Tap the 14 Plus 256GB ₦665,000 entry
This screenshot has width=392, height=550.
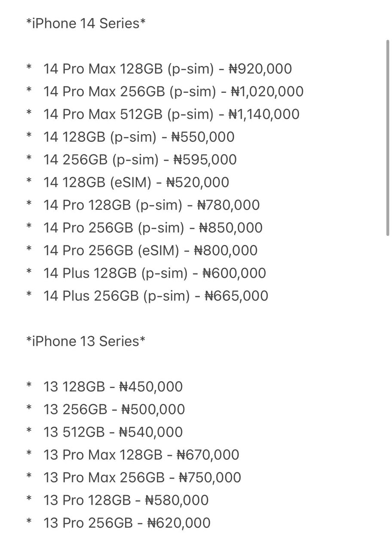pos(156,296)
